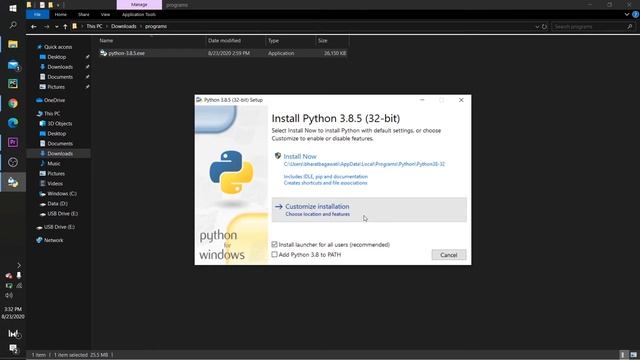Open File Explorer help icon
The height and width of the screenshot is (360, 640).
pos(635,14)
